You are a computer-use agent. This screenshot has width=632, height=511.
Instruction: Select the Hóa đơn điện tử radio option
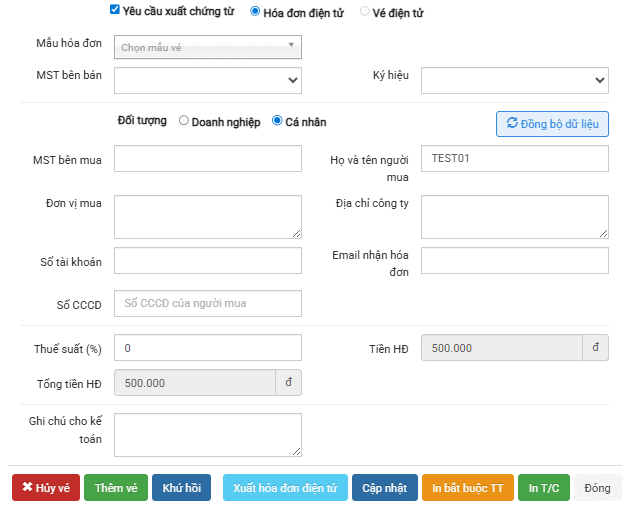255,11
